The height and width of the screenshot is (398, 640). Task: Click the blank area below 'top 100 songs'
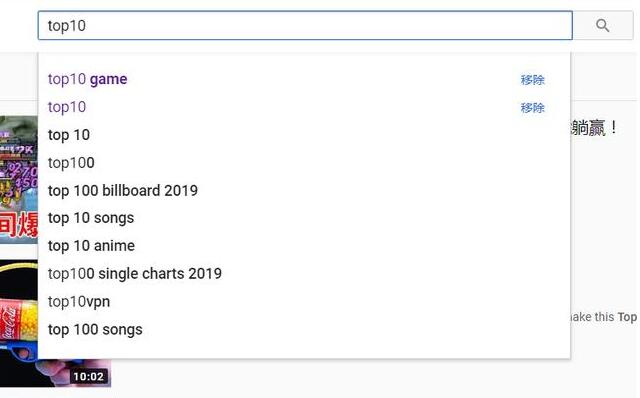304,351
